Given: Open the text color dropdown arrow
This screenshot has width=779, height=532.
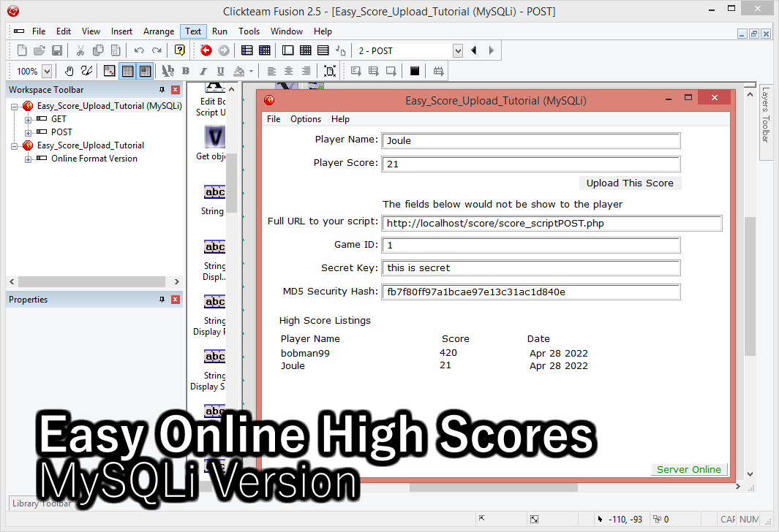Looking at the screenshot, I should pos(252,72).
